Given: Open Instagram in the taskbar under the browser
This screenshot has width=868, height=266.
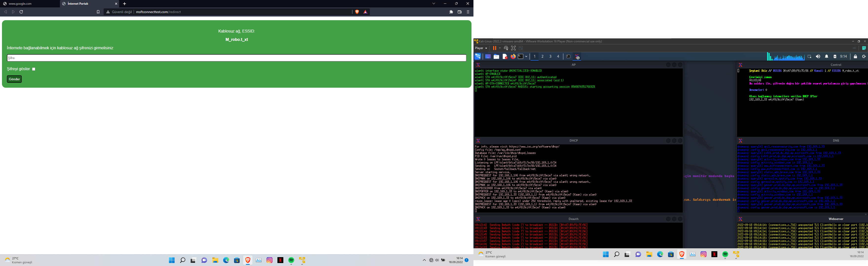Looking at the screenshot, I should 270,260.
